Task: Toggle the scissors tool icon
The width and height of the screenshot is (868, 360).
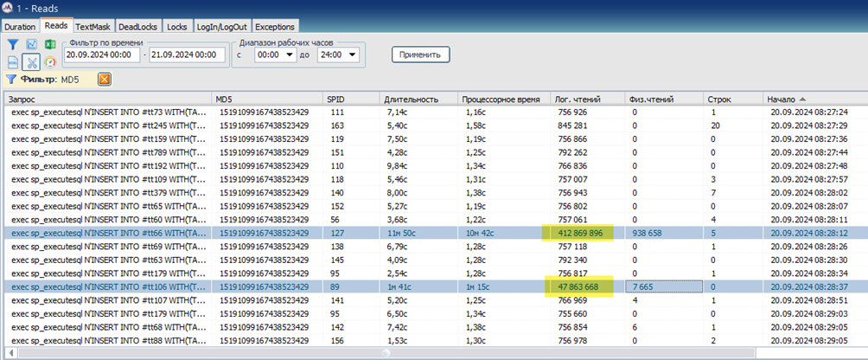Action: click(x=31, y=62)
